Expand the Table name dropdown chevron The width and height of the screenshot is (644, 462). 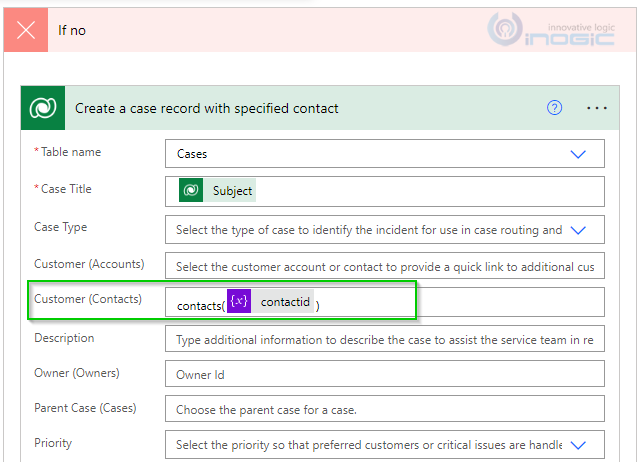click(x=577, y=154)
